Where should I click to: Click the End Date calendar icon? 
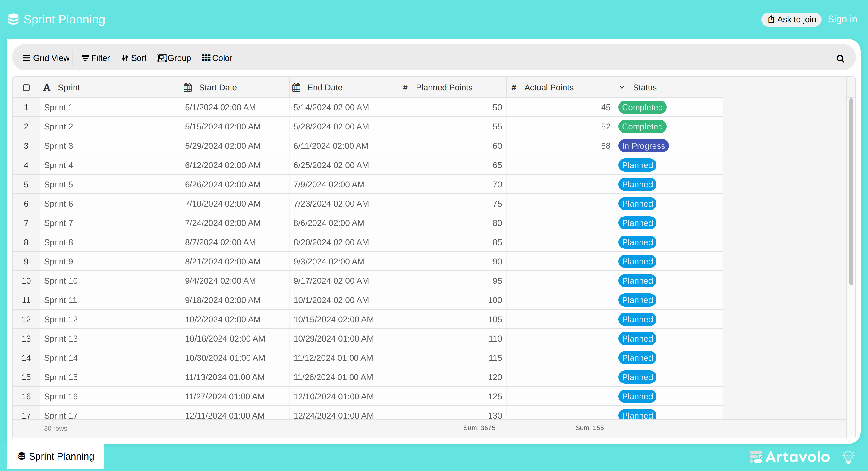pos(296,88)
